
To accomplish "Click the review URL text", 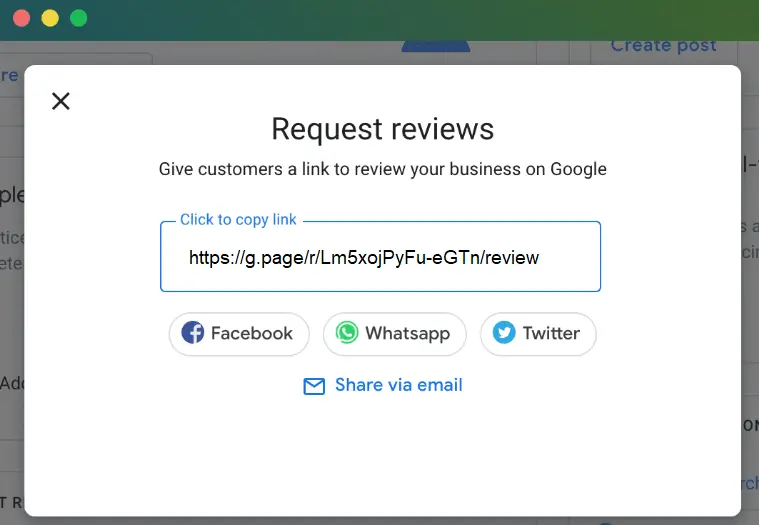I will coord(364,258).
